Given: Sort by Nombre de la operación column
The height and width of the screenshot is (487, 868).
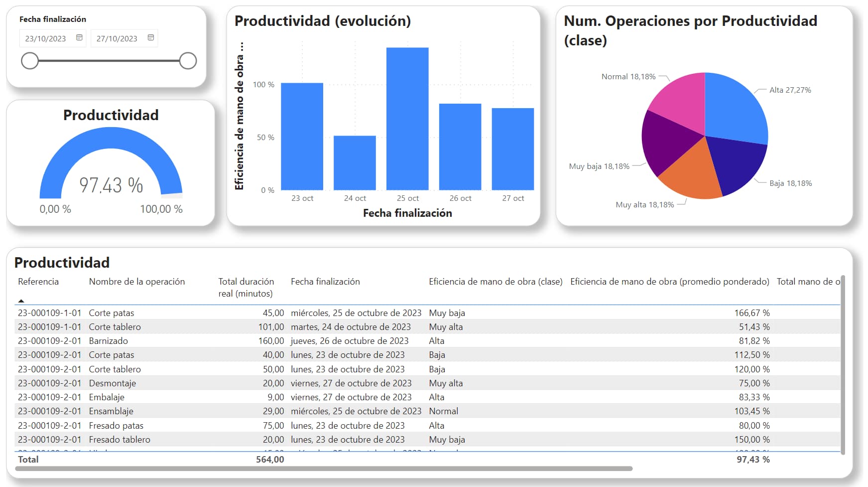Looking at the screenshot, I should [137, 282].
